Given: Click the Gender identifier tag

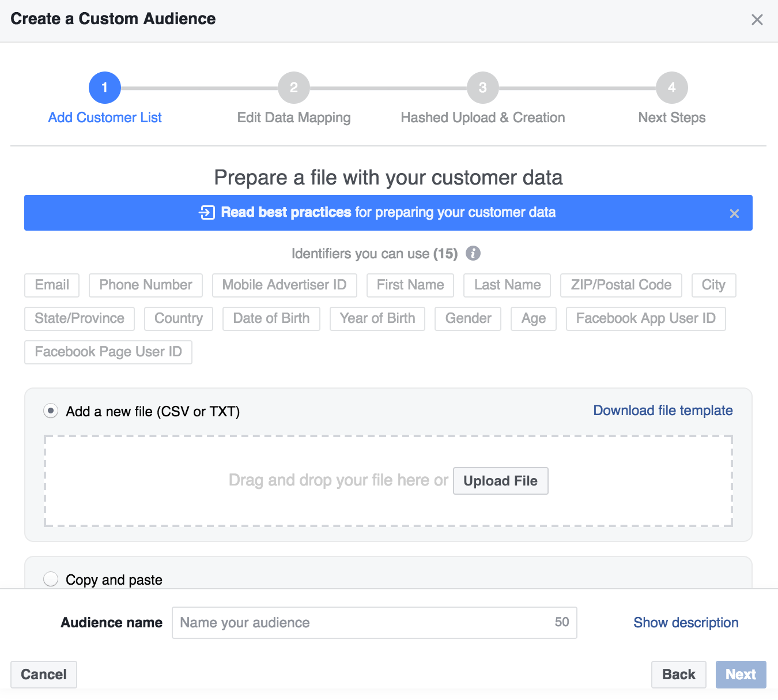Looking at the screenshot, I should coord(469,319).
